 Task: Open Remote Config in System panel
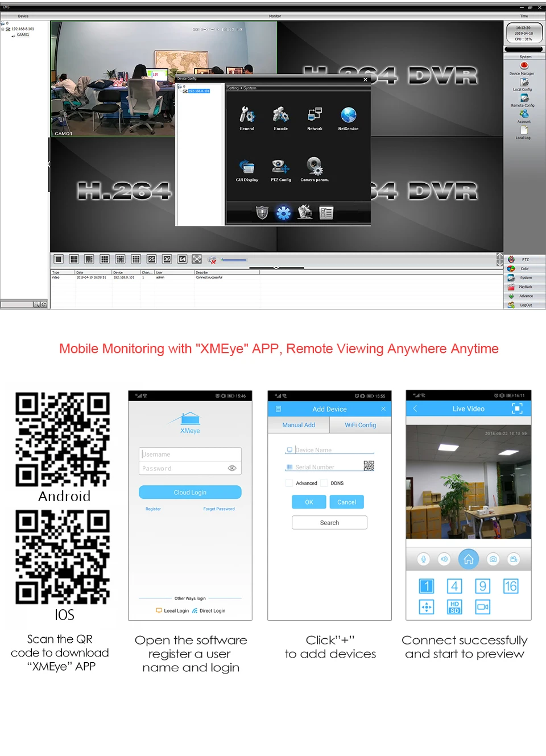[x=524, y=101]
